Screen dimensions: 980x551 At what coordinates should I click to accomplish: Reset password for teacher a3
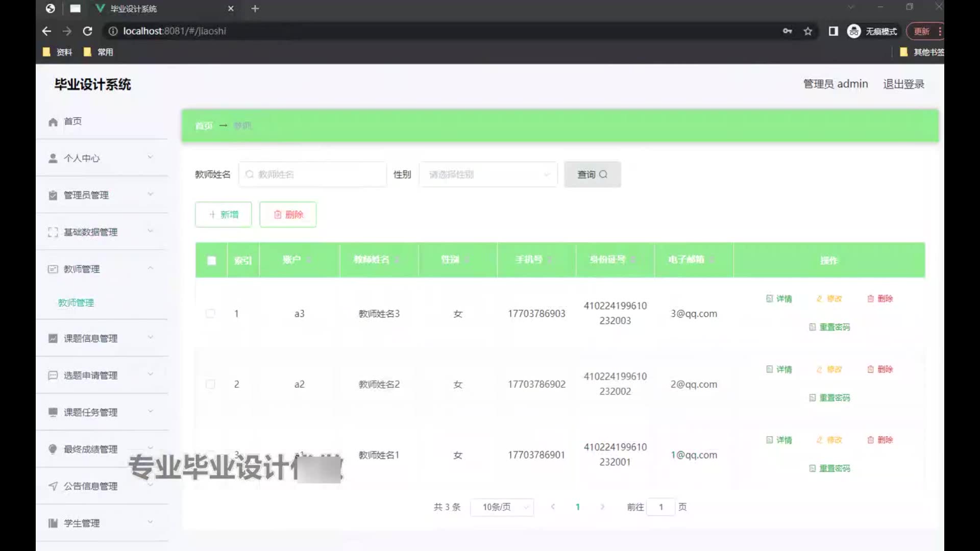coord(829,327)
